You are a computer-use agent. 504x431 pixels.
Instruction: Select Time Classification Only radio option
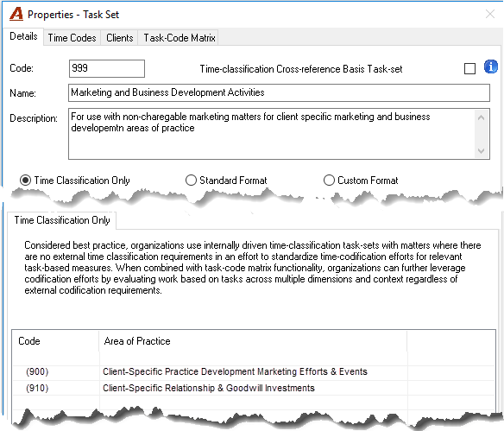25,181
